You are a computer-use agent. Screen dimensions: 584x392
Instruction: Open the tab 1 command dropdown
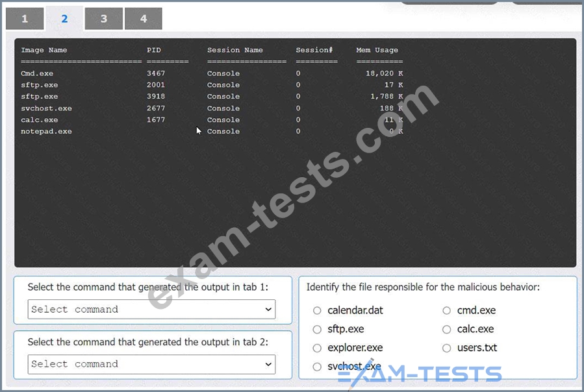pos(151,310)
